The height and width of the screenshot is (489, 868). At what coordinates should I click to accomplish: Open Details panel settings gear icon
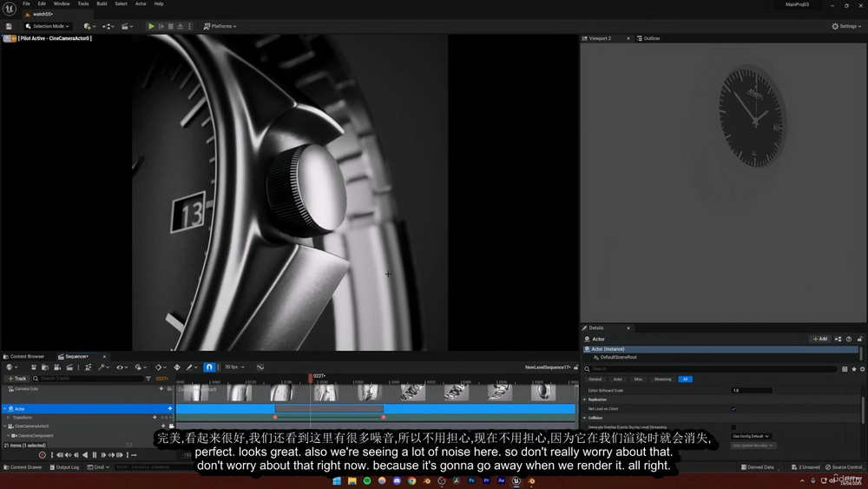tap(862, 369)
